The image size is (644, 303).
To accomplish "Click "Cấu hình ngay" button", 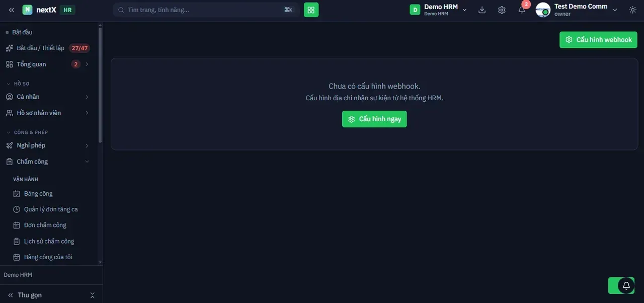I will (374, 119).
